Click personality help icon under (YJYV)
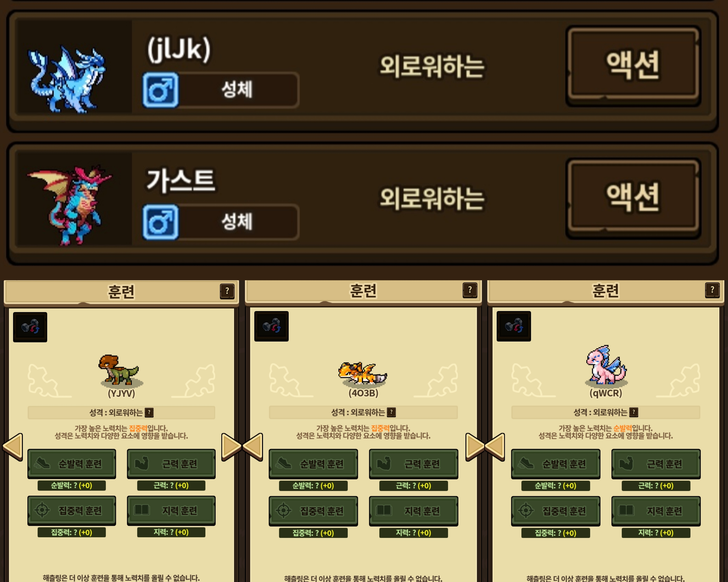Viewport: 728px width, 582px height. [x=149, y=412]
